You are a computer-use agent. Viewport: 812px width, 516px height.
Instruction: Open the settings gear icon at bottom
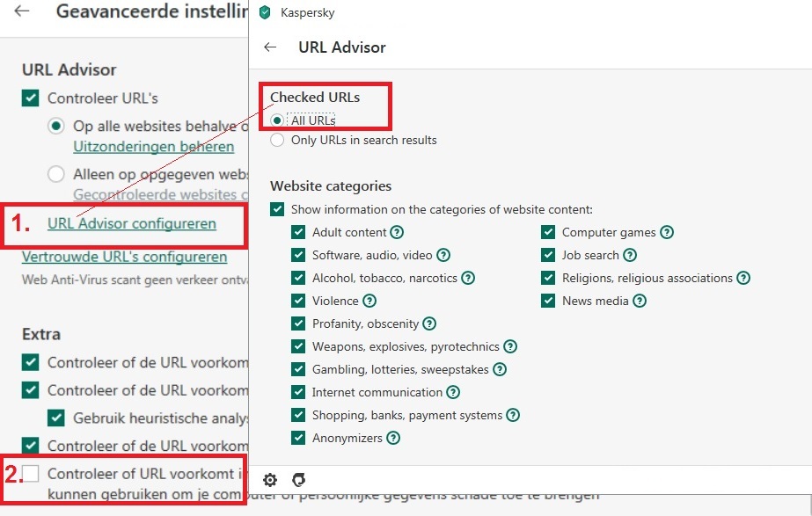point(270,480)
